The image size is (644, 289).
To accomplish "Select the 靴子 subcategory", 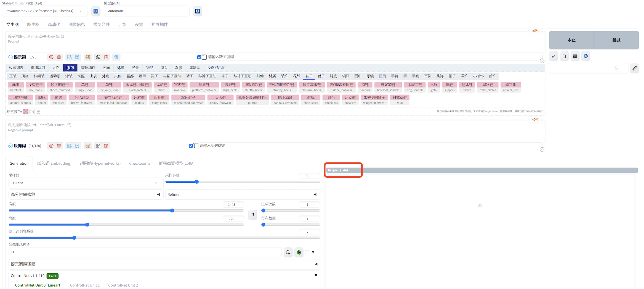I will point(321,76).
